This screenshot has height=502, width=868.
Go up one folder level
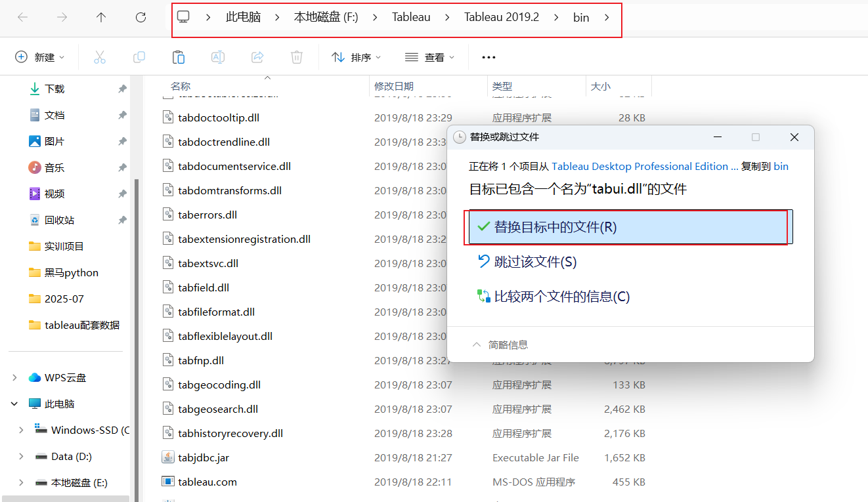coord(101,18)
